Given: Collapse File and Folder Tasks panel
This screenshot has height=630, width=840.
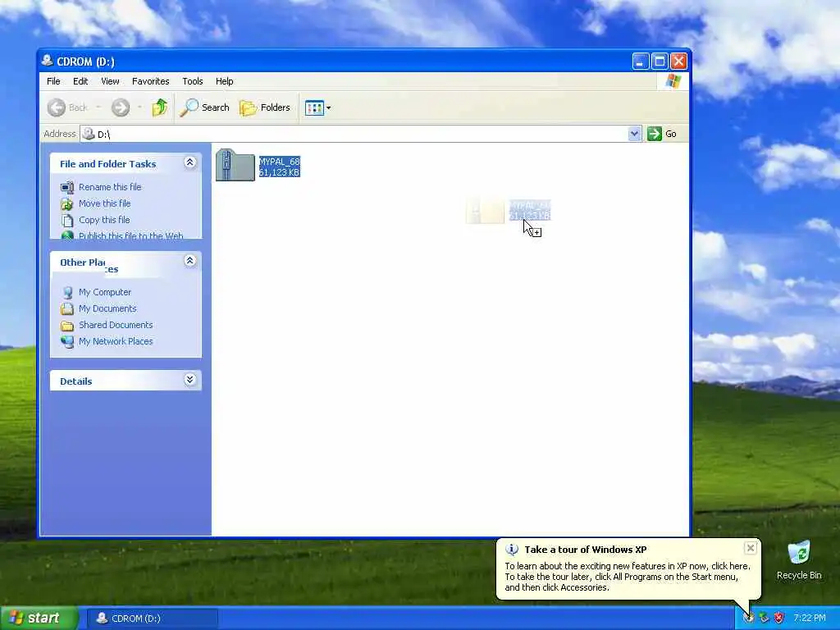Looking at the screenshot, I should coord(189,162).
